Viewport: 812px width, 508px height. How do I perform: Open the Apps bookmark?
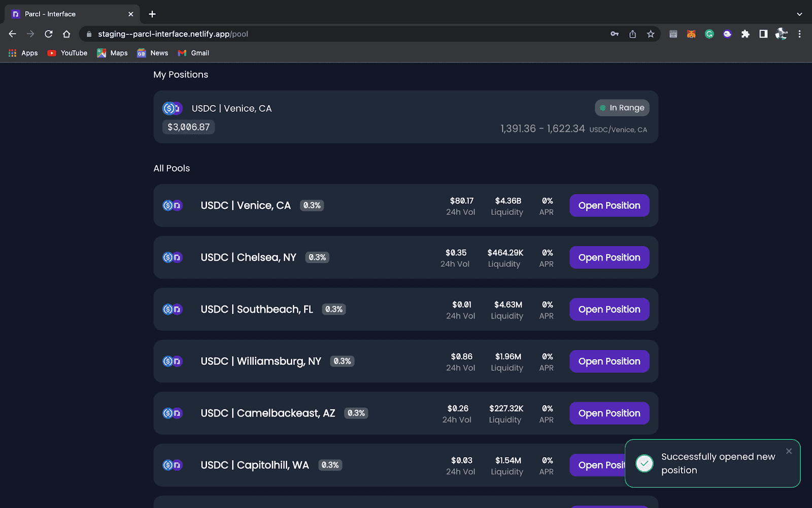23,53
